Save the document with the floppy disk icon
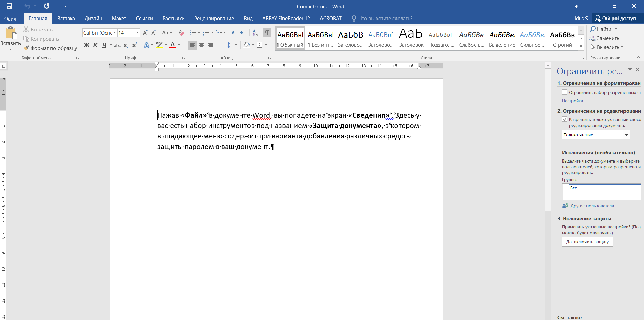This screenshot has width=644, height=320. (x=9, y=6)
